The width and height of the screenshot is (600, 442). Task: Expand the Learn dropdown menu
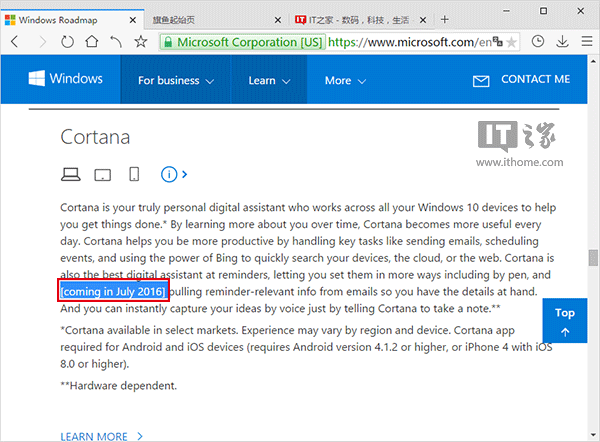click(x=269, y=80)
